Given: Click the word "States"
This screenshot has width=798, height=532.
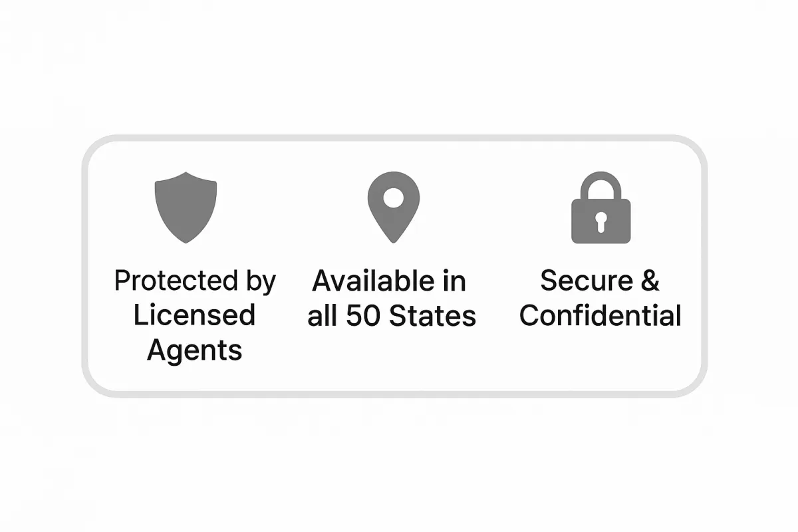Looking at the screenshot, I should click(x=433, y=317).
